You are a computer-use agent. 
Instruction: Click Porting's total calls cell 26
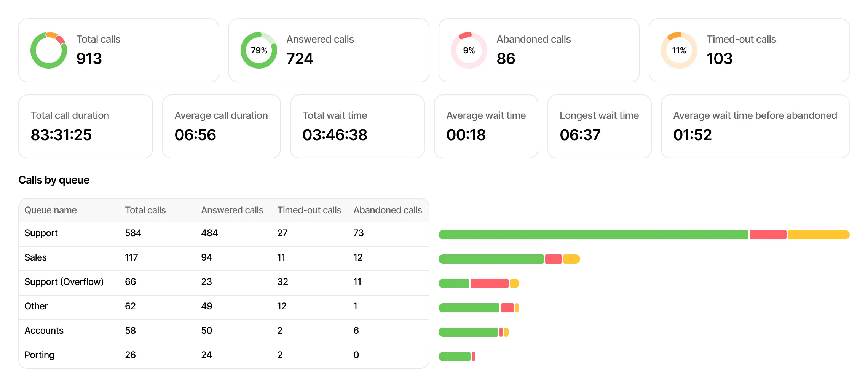[130, 355]
